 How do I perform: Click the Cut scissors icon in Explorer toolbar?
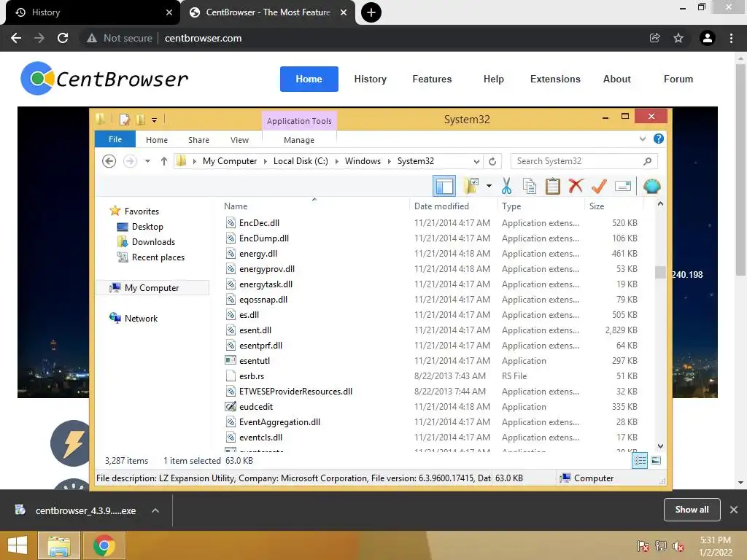click(x=506, y=186)
